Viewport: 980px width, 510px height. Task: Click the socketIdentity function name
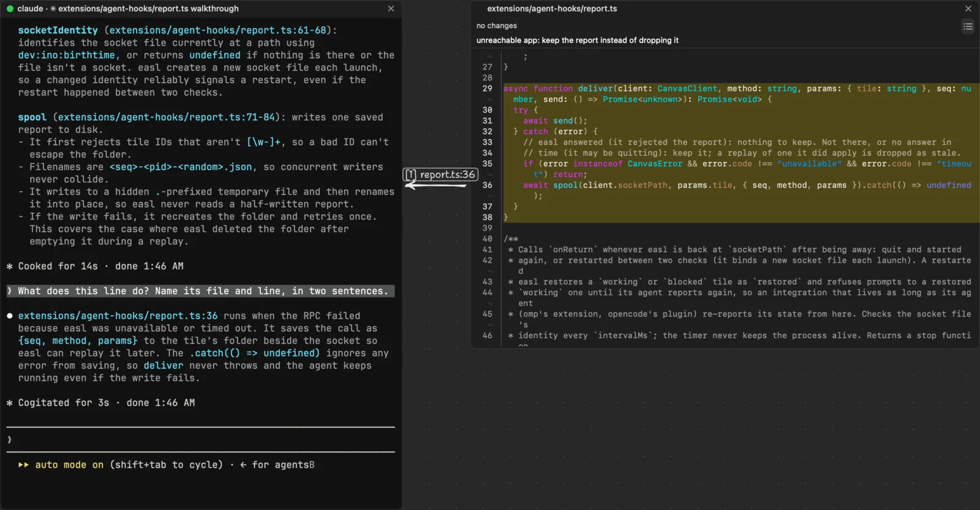(x=58, y=30)
